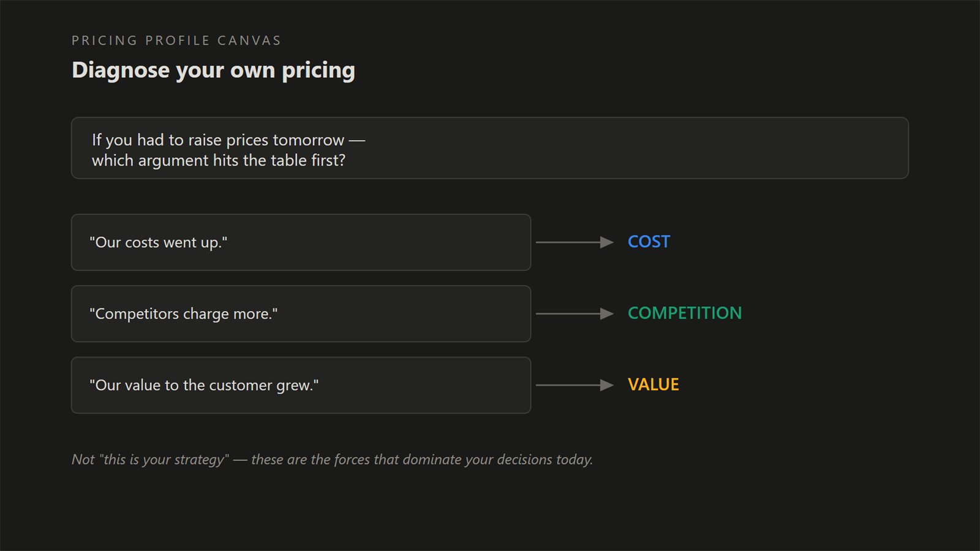Click the 'Diagnose your own pricing' title
The image size is (980, 551).
213,70
